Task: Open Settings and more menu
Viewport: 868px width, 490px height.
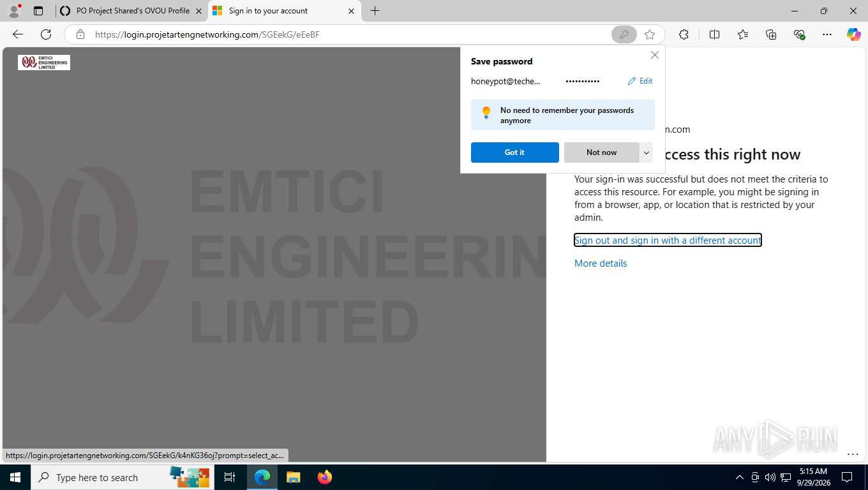Action: [x=827, y=34]
